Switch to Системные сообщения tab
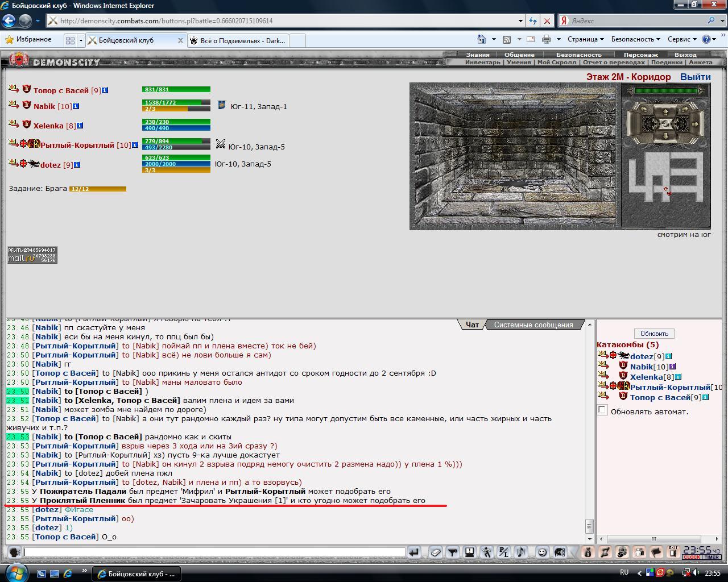The width and height of the screenshot is (728, 582). point(533,325)
